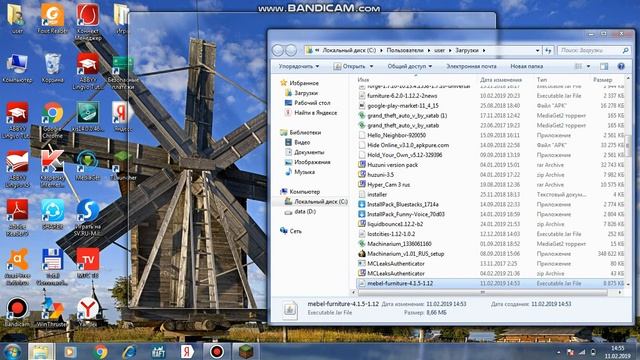Select the Компьютер desktop icon
Image resolution: width=640 pixels, height=360 pixels.
(17, 68)
